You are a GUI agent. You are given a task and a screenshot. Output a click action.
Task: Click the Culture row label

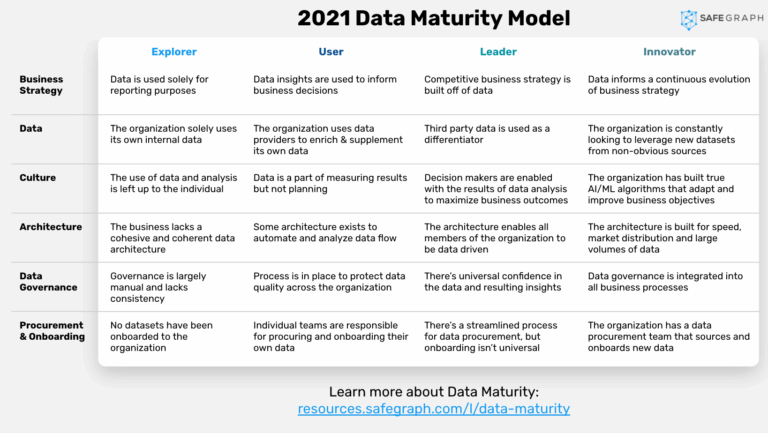click(37, 177)
